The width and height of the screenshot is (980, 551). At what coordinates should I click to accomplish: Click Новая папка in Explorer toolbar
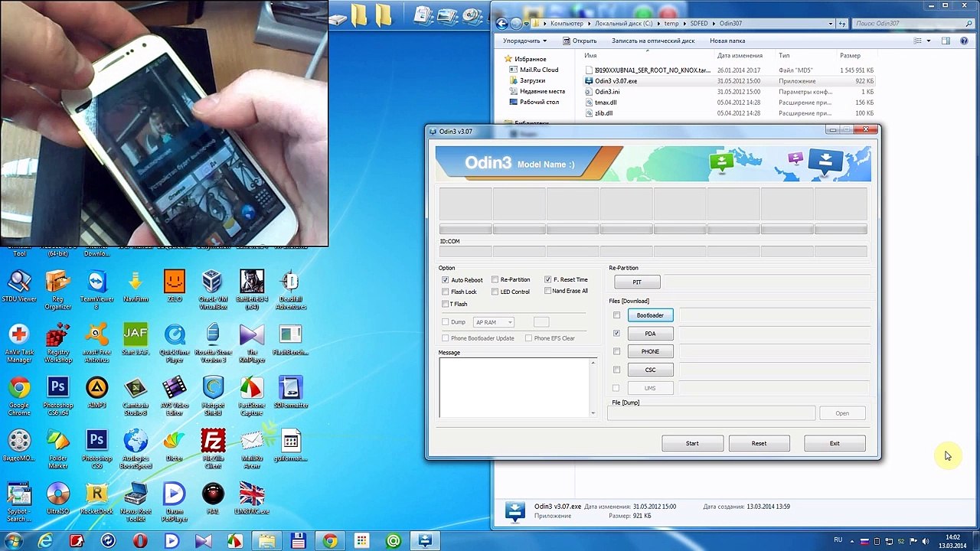tap(727, 41)
